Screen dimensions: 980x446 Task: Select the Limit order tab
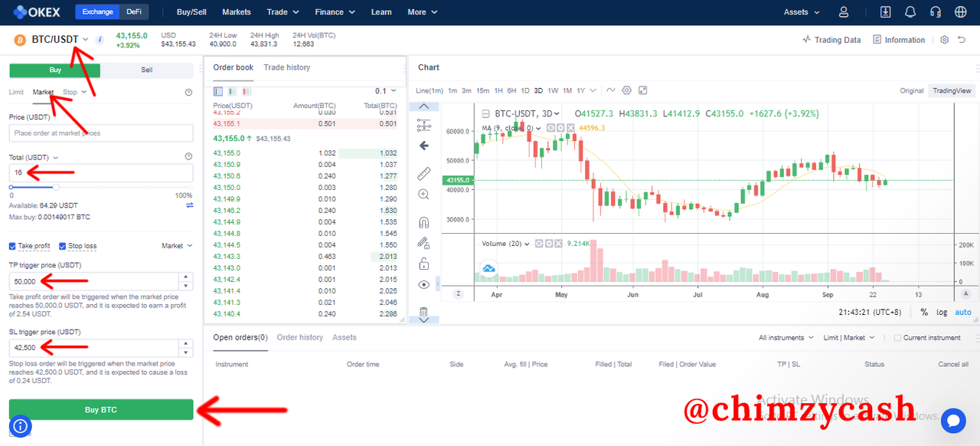16,92
